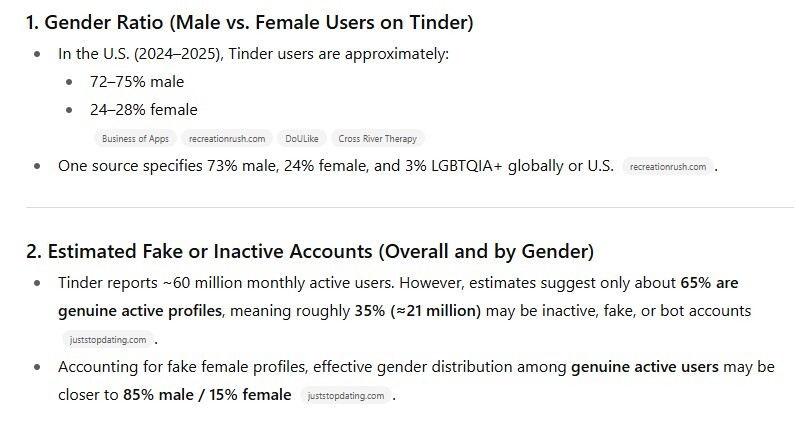Click the bold "35% (≈21 million)" figure
This screenshot has width=799, height=421.
417,311
